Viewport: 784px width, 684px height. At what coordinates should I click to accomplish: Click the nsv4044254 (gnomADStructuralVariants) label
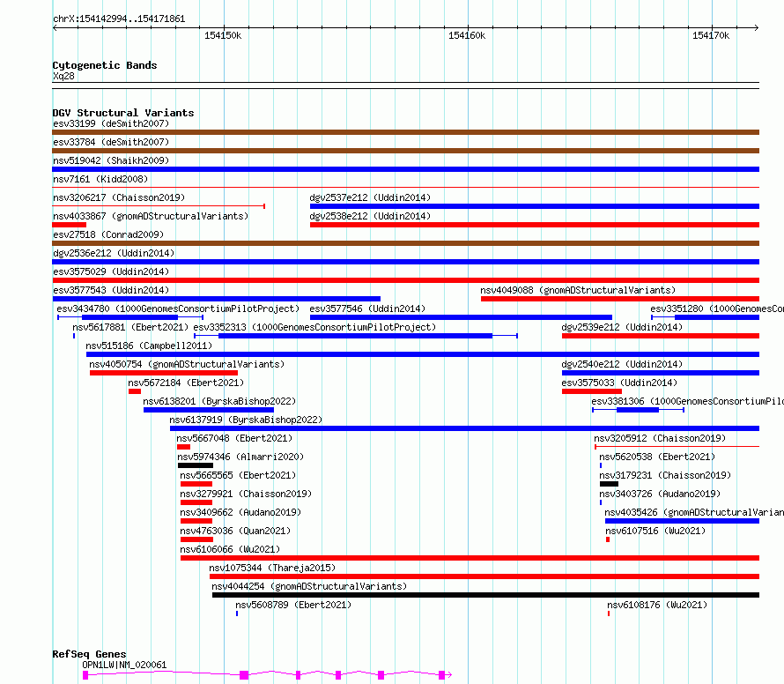(309, 586)
